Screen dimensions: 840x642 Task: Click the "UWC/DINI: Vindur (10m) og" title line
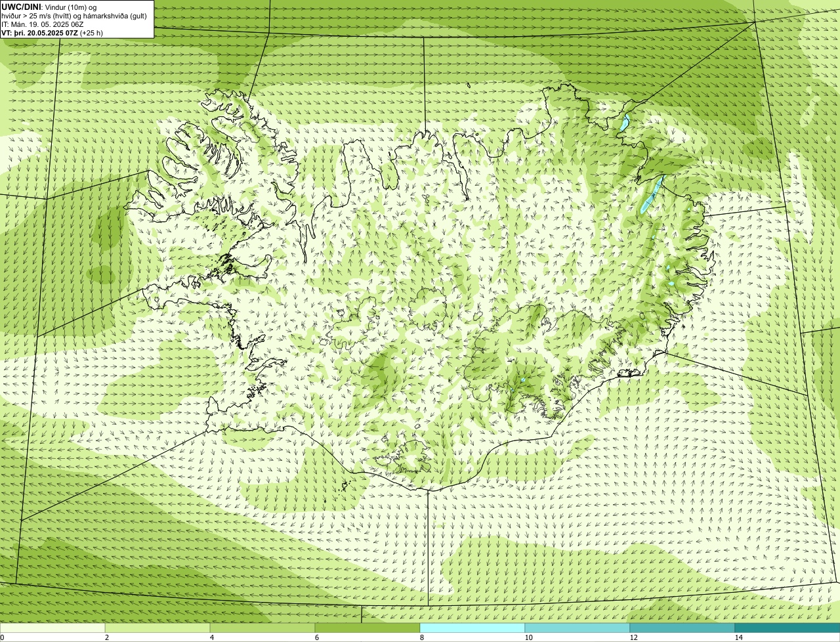click(x=49, y=7)
